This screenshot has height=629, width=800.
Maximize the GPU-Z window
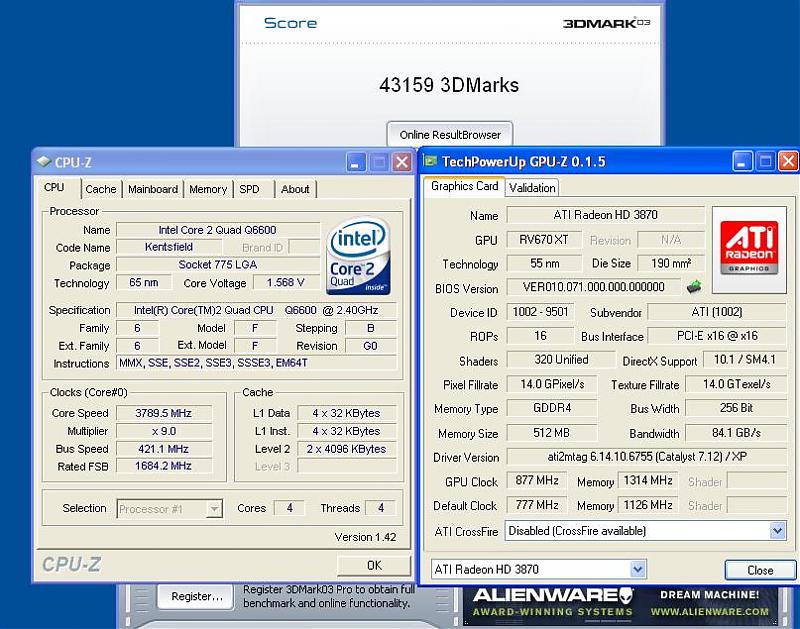[765, 162]
